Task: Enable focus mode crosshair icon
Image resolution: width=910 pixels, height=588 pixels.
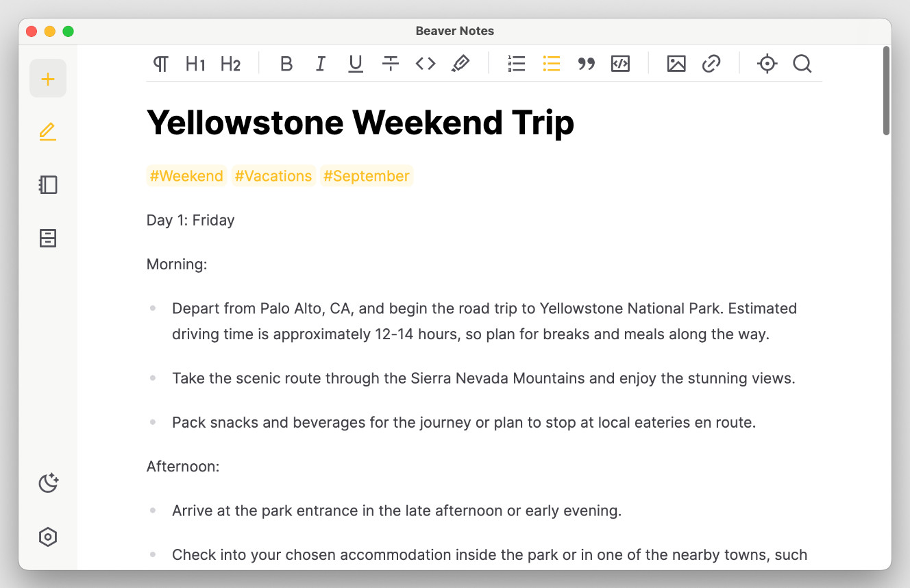Action: coord(767,64)
